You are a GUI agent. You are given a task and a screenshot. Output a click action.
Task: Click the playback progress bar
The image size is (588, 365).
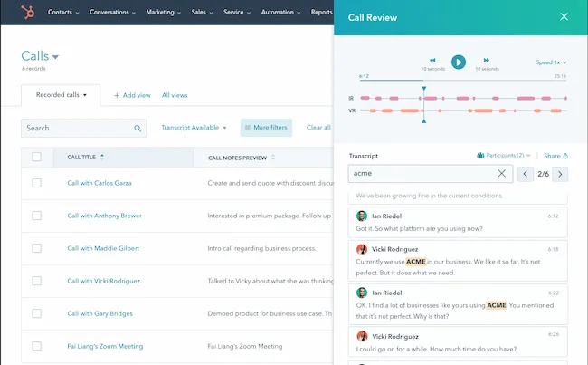[463, 80]
